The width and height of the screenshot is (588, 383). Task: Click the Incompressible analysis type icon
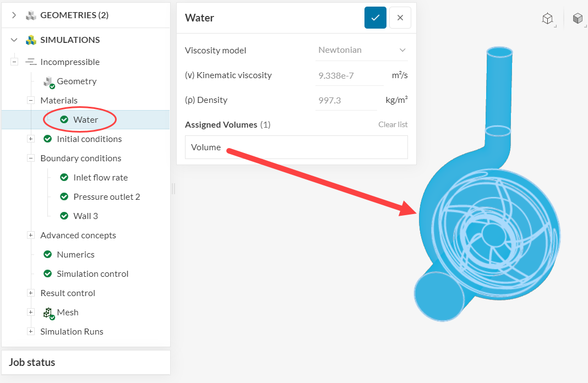[x=31, y=62]
